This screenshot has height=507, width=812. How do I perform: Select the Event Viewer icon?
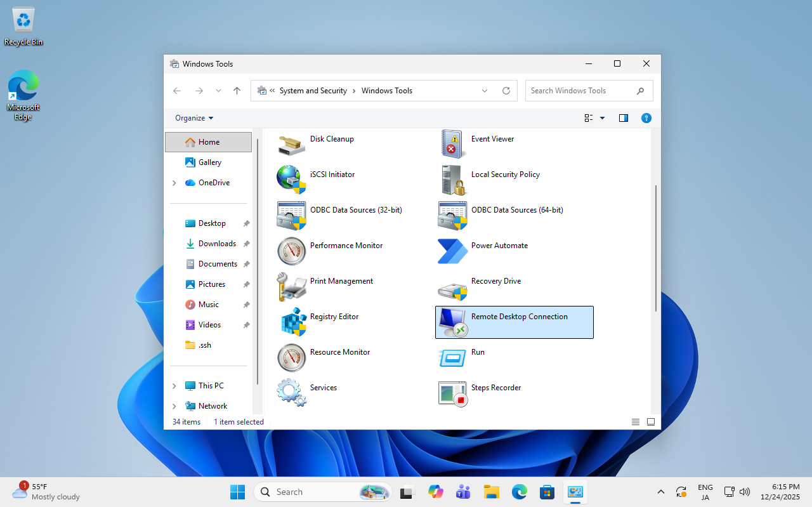click(453, 144)
